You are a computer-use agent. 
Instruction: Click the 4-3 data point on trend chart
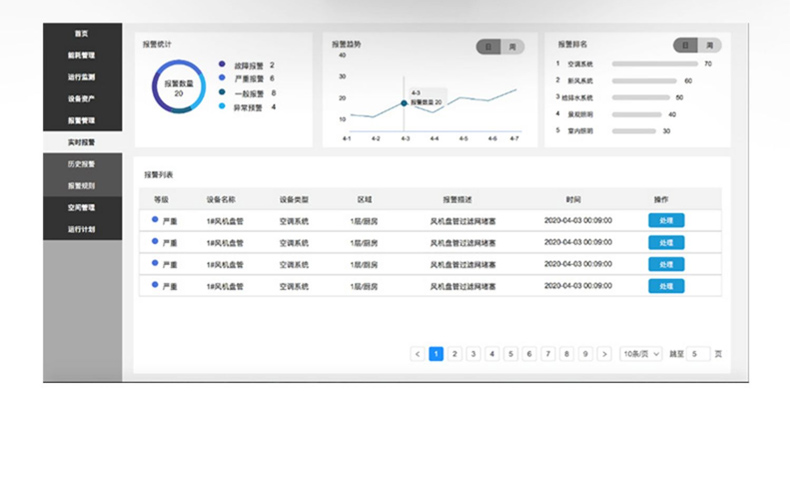point(404,103)
